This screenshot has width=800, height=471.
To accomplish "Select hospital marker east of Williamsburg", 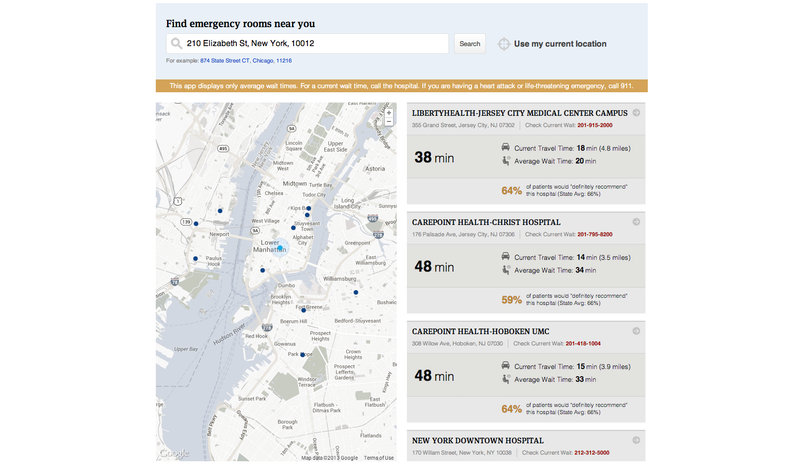I will point(356,292).
